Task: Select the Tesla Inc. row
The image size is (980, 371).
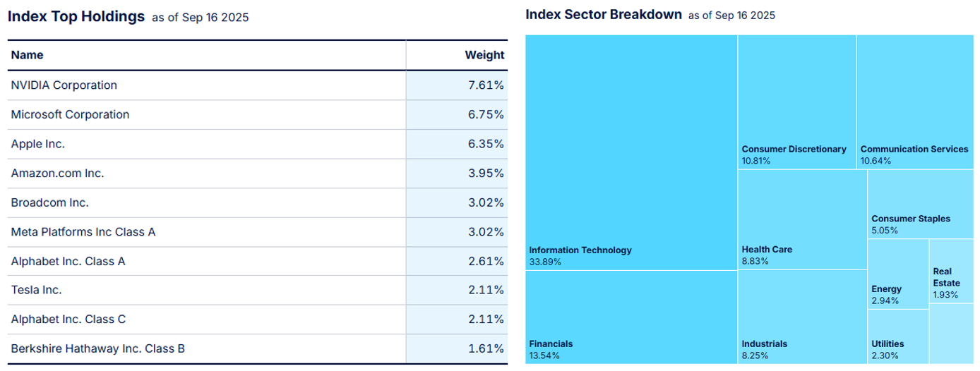Action: point(36,290)
